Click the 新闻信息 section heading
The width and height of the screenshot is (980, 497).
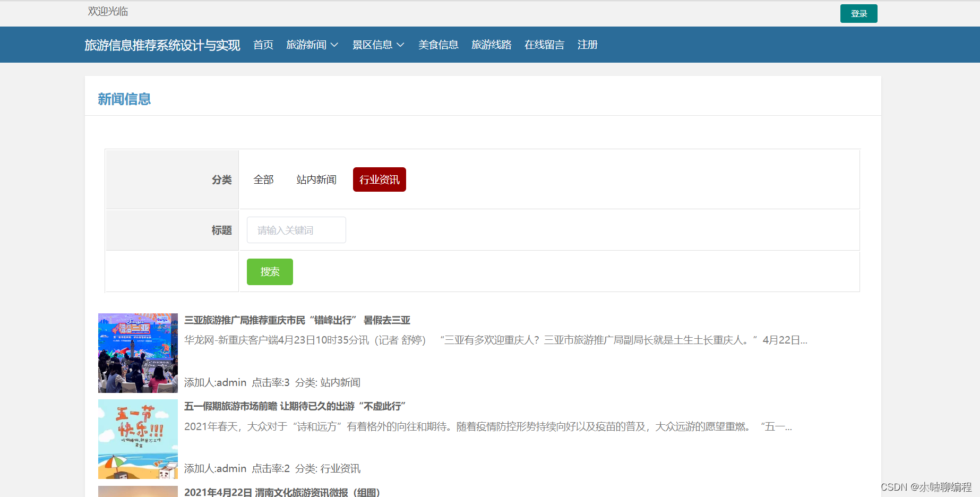(124, 99)
